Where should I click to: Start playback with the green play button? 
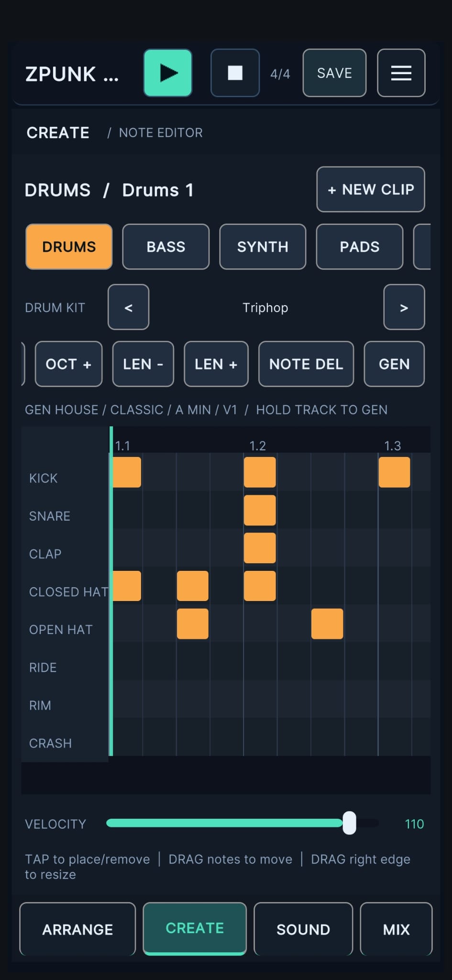[168, 73]
